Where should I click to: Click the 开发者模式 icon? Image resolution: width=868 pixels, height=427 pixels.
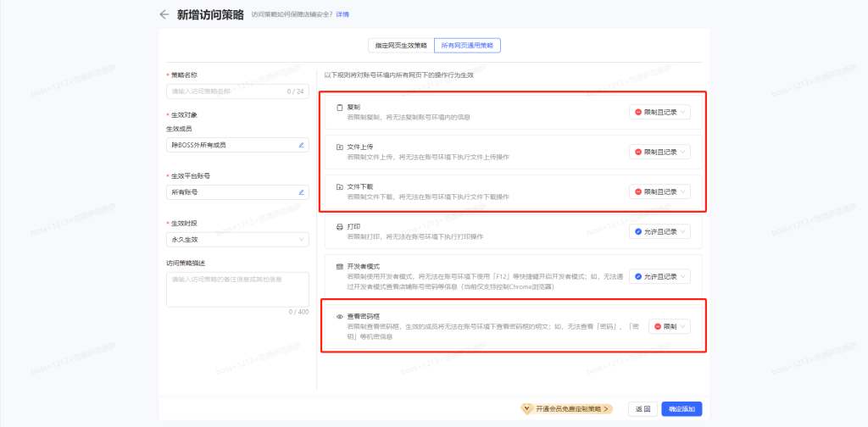click(340, 266)
